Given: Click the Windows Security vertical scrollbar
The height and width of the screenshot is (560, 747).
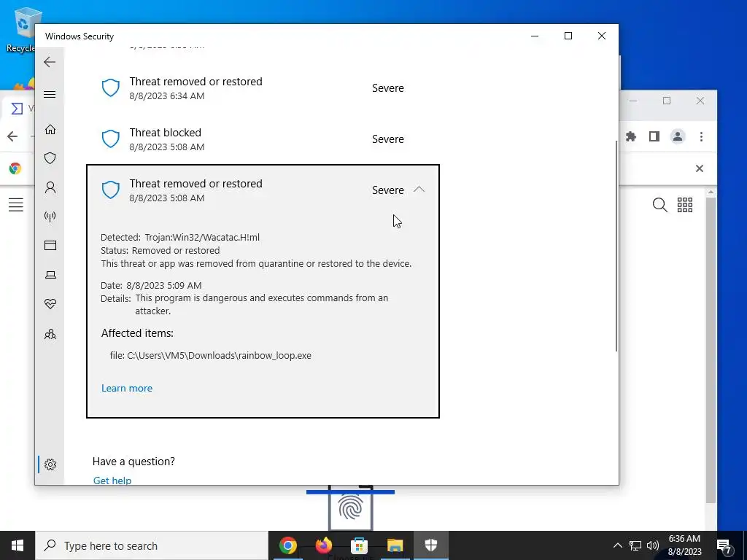Looking at the screenshot, I should (x=617, y=246).
